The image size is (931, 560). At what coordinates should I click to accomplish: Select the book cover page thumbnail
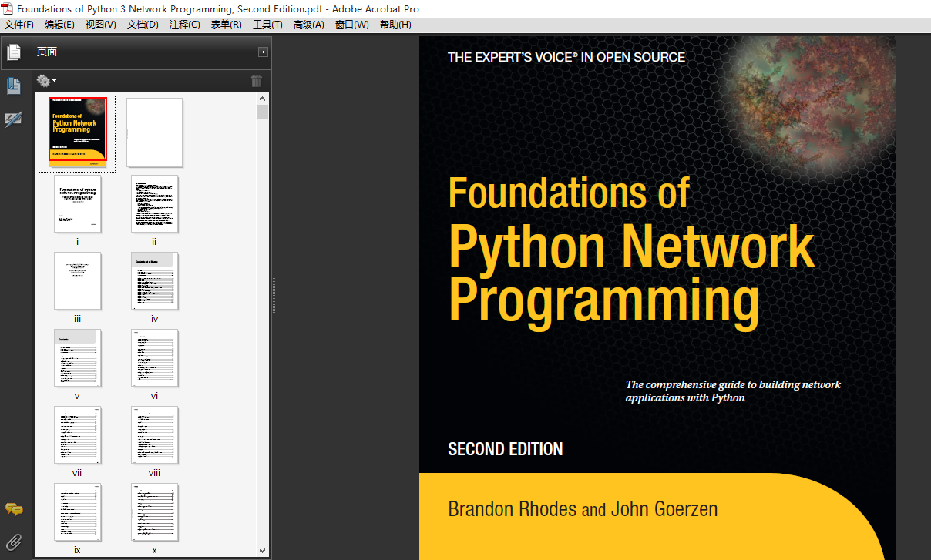click(x=77, y=132)
